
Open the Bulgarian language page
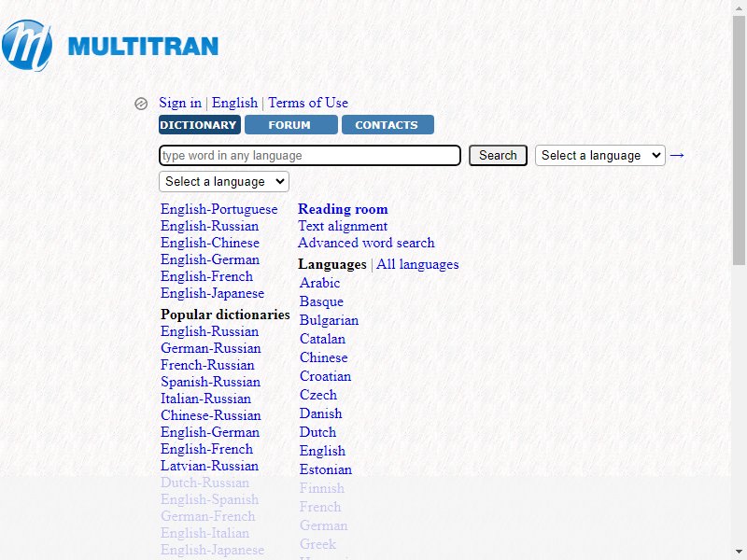330,320
